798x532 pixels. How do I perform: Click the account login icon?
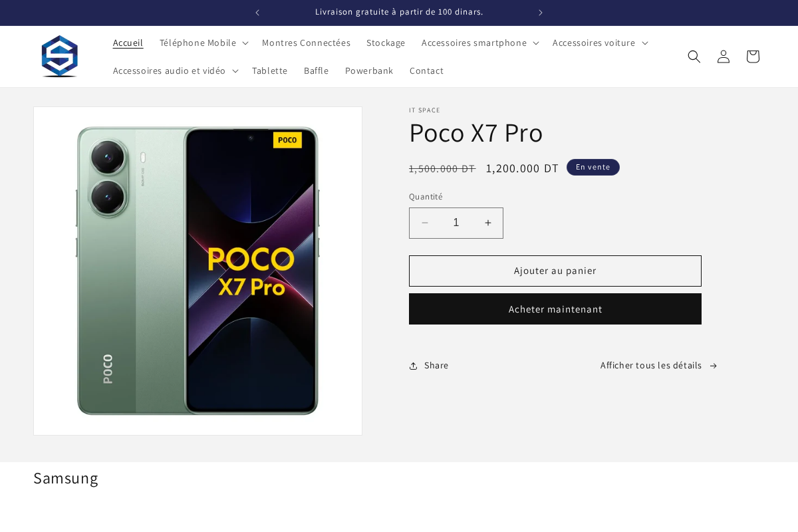click(723, 57)
